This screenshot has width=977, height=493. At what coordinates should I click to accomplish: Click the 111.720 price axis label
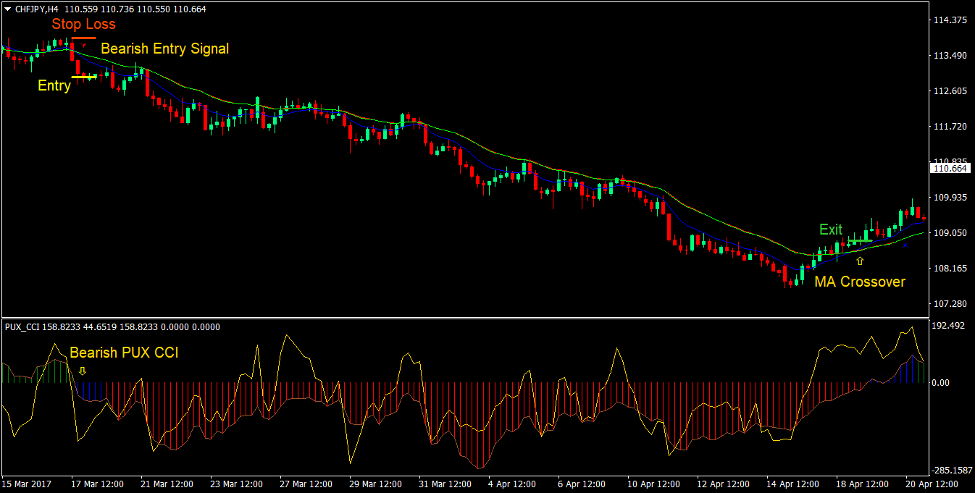click(950, 127)
